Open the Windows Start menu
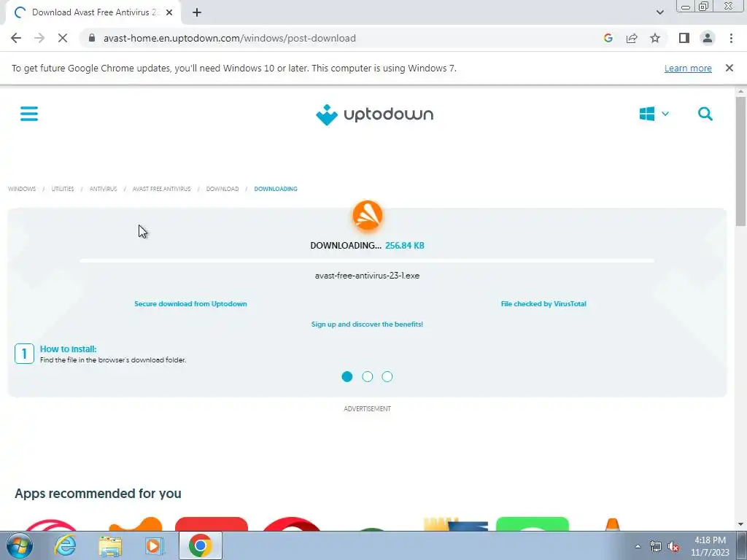 (20, 545)
